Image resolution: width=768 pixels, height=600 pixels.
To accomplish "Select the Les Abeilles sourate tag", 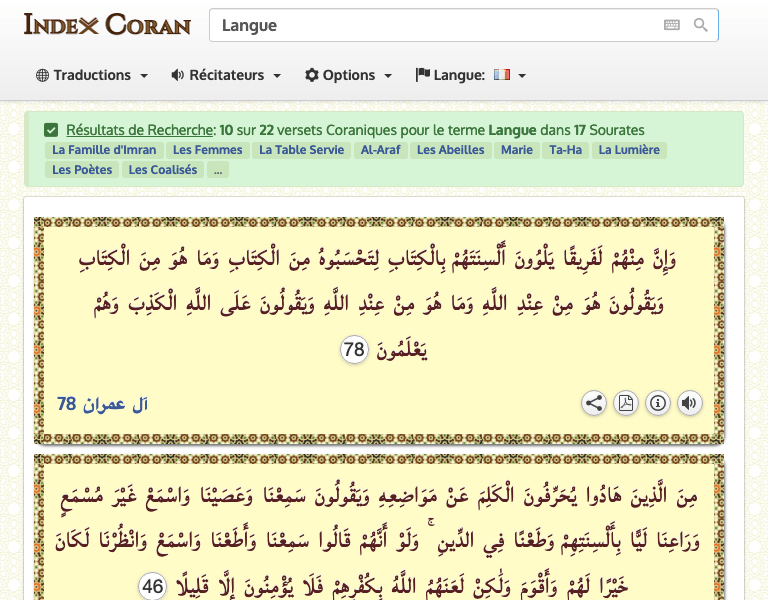I will [x=450, y=150].
